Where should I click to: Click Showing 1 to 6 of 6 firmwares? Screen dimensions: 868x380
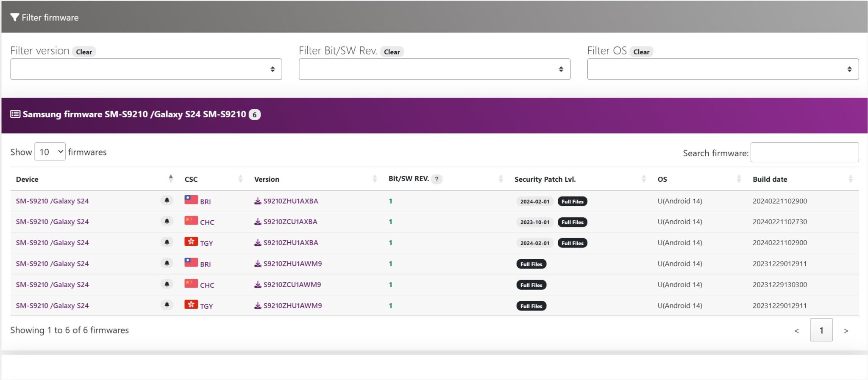pos(70,330)
